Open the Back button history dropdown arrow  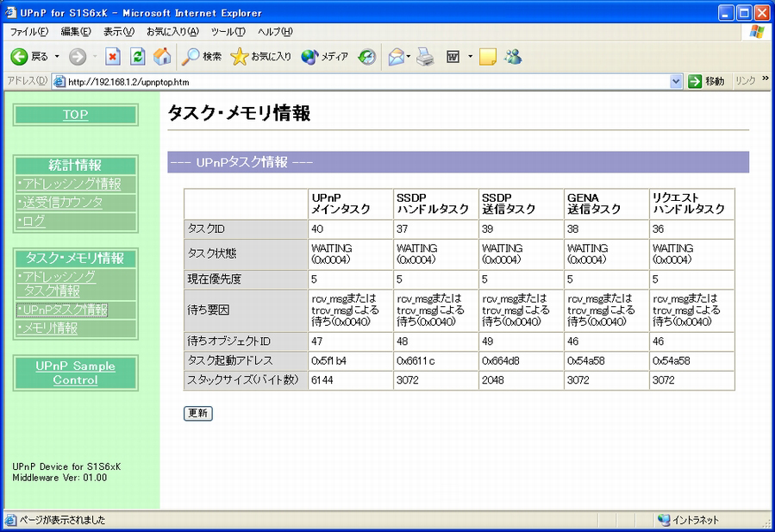pos(57,57)
